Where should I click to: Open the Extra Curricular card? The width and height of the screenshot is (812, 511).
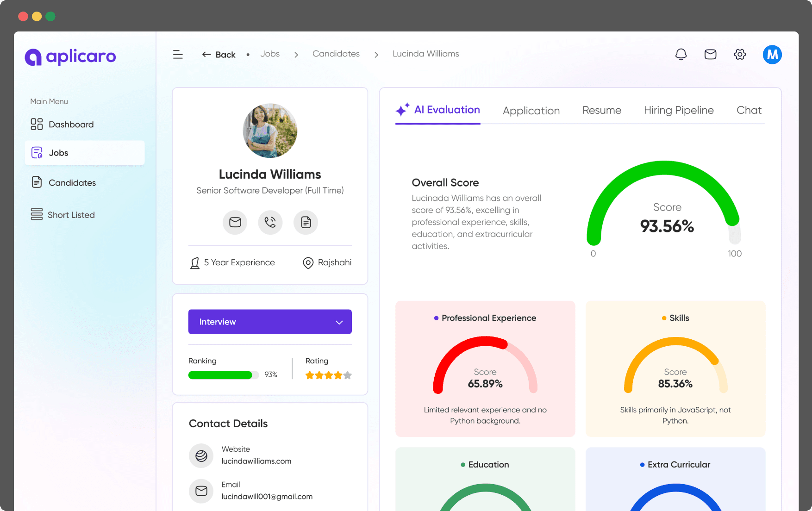[x=675, y=479]
